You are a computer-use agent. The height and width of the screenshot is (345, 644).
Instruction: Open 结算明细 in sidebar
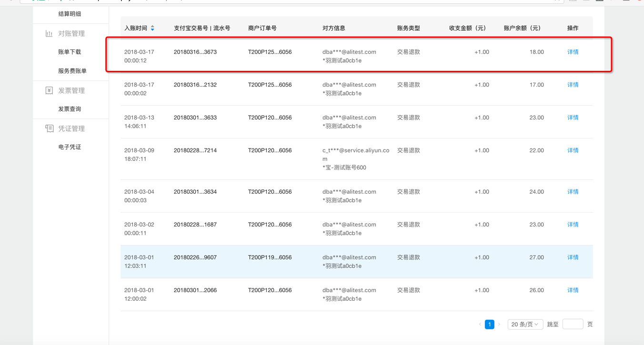click(x=70, y=14)
